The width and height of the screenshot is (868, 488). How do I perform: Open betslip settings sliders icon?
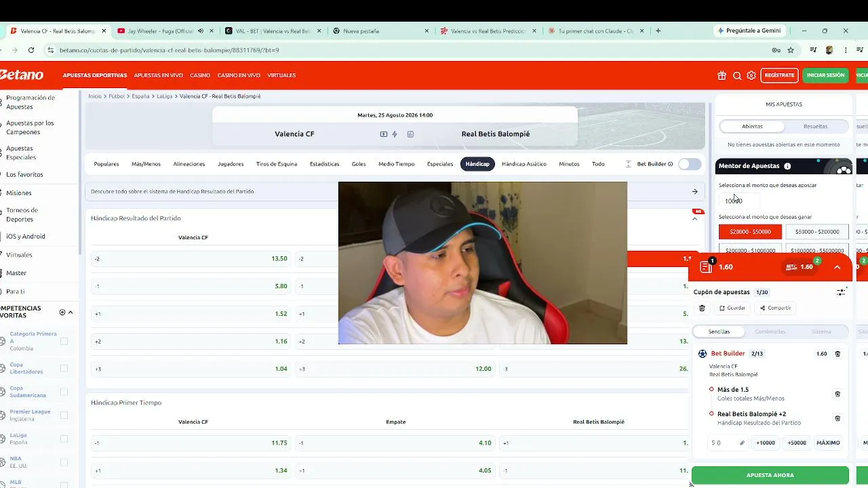[841, 292]
